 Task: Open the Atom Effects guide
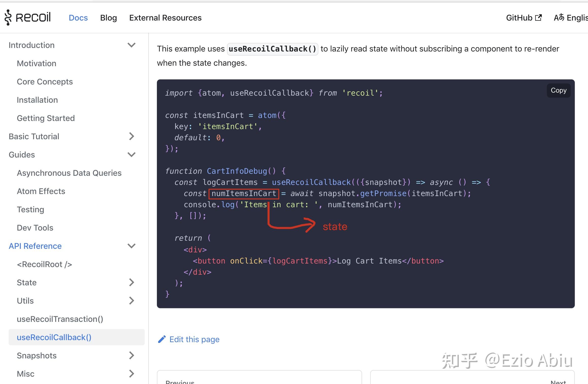tap(41, 191)
